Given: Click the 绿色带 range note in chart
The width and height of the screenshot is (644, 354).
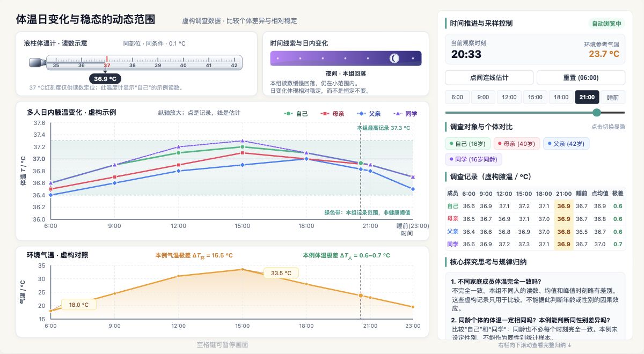Looking at the screenshot, I should pos(367,212).
